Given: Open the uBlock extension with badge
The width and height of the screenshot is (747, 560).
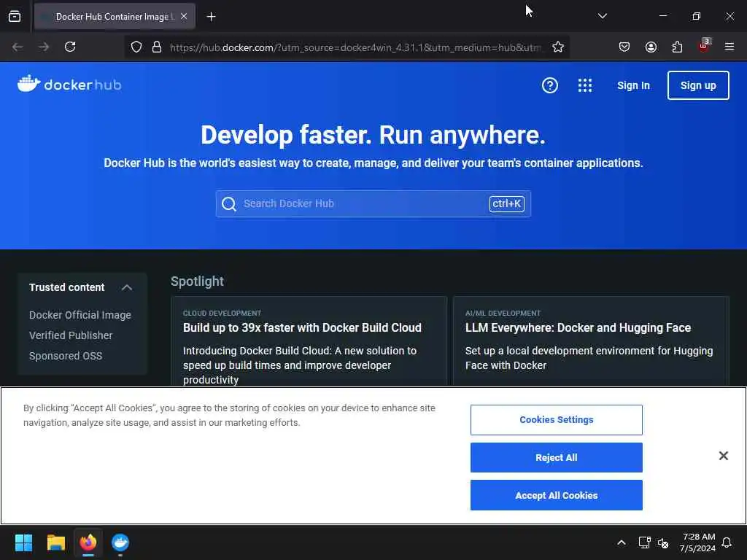Looking at the screenshot, I should tap(704, 46).
